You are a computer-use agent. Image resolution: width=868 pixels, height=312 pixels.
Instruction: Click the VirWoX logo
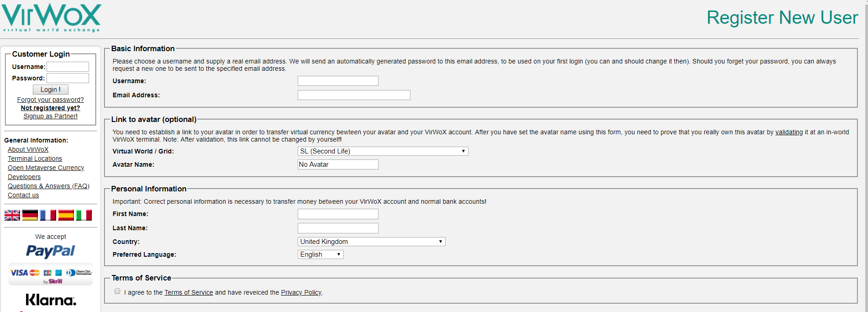pos(51,18)
